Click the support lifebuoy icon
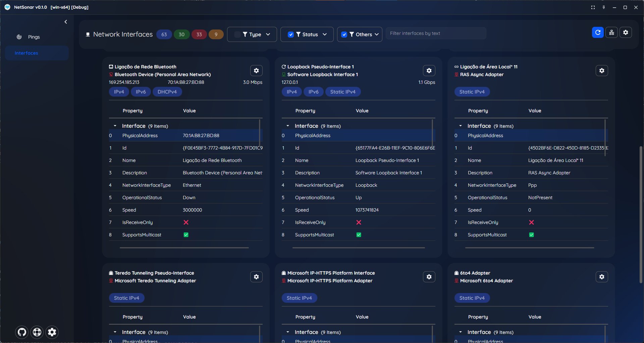 pyautogui.click(x=37, y=332)
